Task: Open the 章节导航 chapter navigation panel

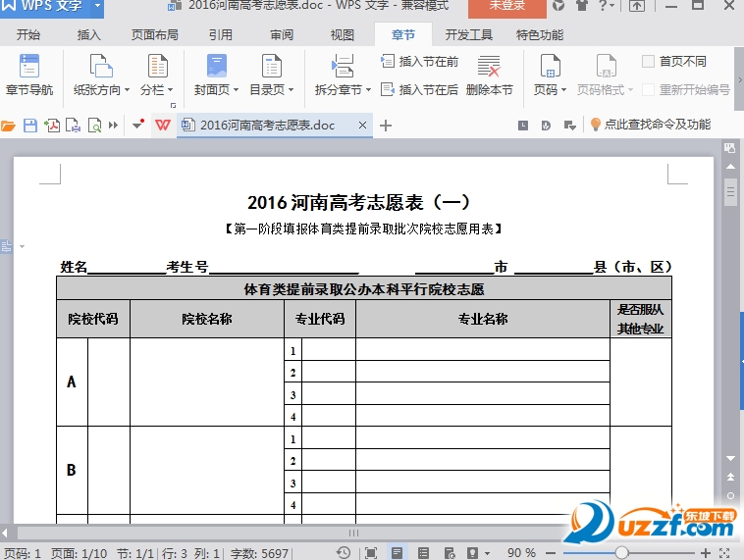Action: (x=29, y=75)
